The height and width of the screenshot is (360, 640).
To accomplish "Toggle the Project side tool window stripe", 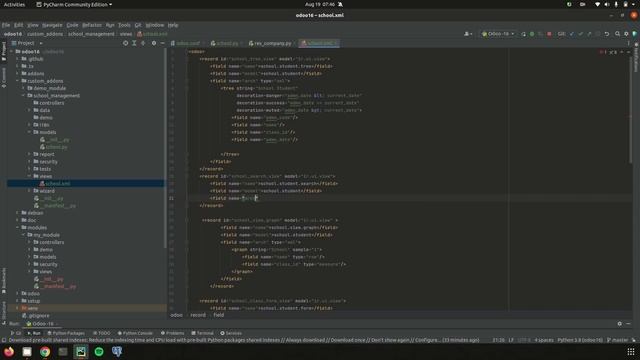I will click(x=4, y=51).
